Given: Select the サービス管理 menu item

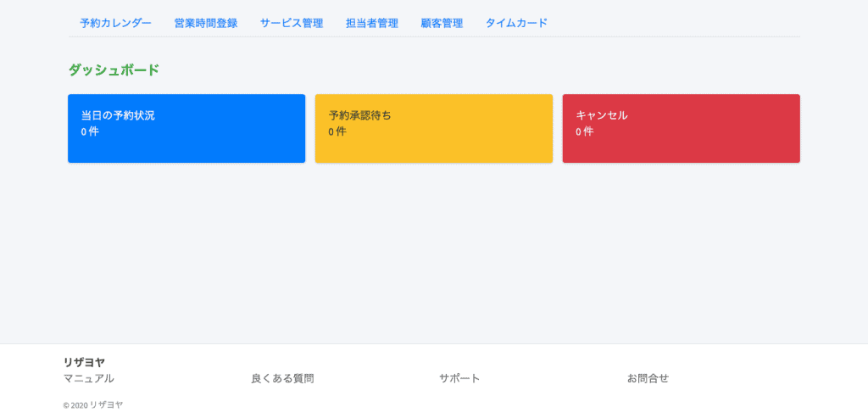Looking at the screenshot, I should point(292,23).
